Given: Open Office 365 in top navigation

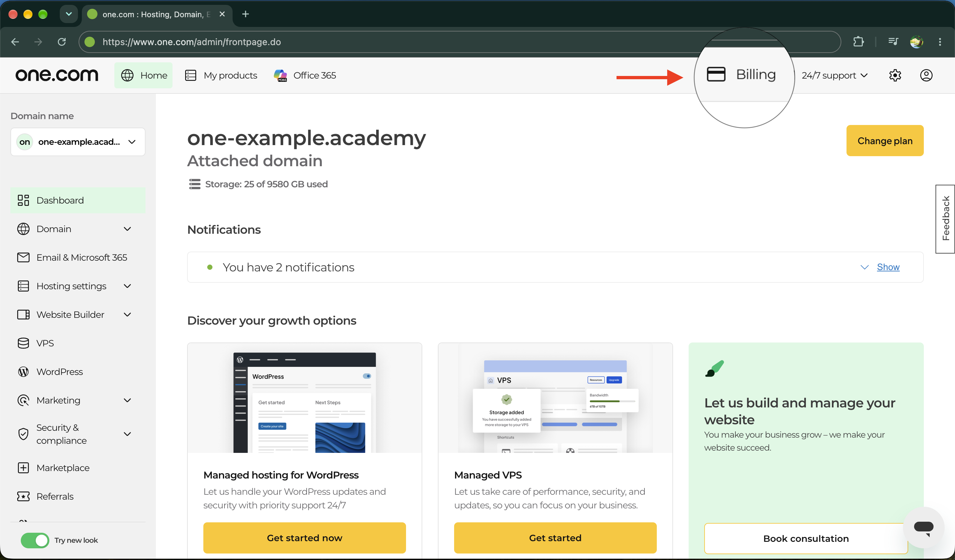Looking at the screenshot, I should click(305, 75).
